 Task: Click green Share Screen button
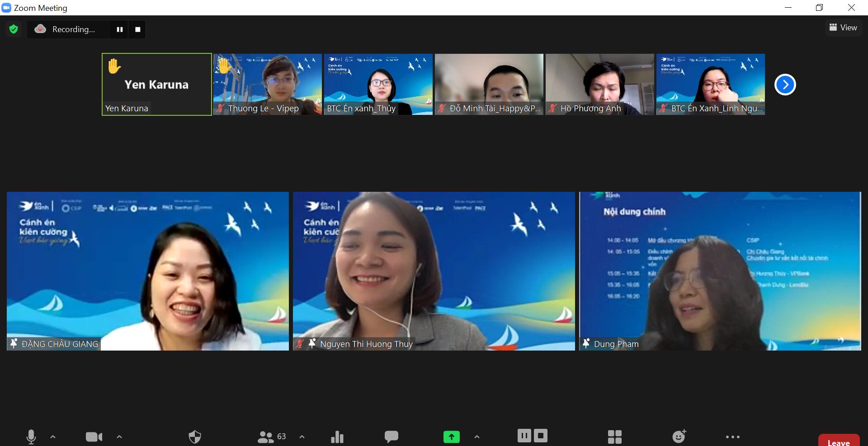[452, 437]
